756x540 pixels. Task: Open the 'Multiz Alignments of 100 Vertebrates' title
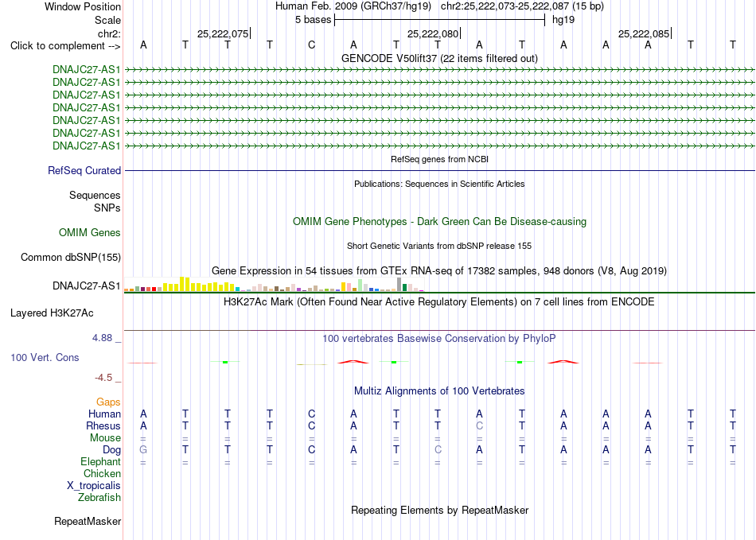click(439, 391)
